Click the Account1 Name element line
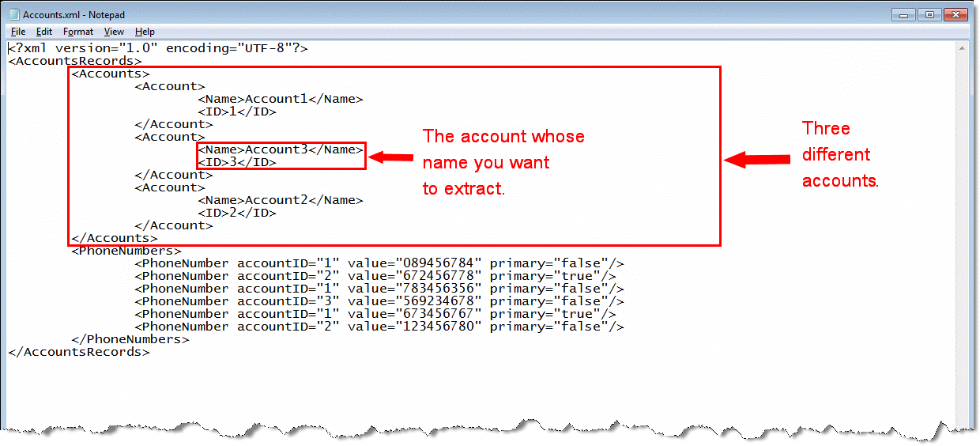This screenshot has width=980, height=446. [280, 99]
